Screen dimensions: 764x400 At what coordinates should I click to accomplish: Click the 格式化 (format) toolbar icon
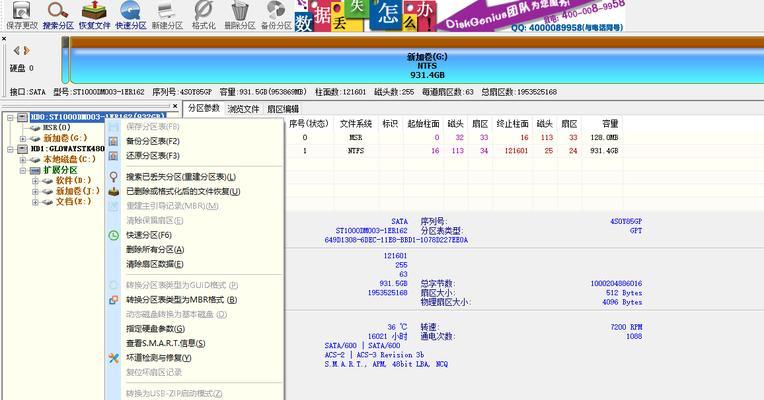pyautogui.click(x=203, y=15)
